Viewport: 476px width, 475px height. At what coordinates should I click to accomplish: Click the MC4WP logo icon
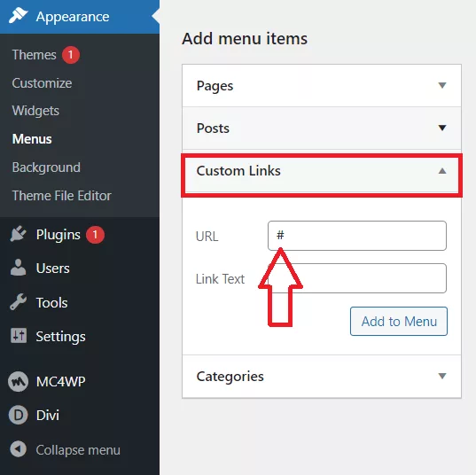[19, 382]
